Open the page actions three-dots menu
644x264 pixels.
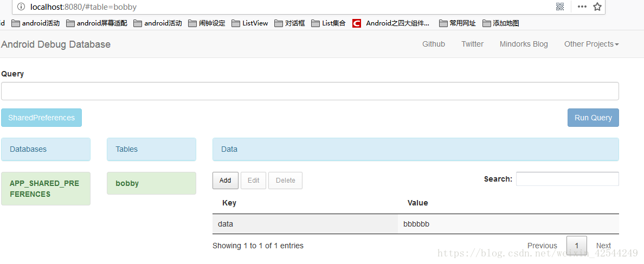582,7
